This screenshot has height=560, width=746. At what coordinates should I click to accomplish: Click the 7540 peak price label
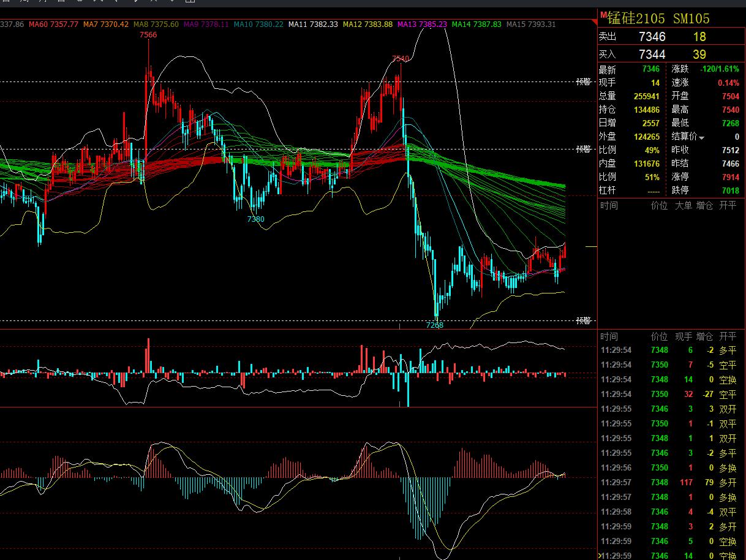[400, 58]
